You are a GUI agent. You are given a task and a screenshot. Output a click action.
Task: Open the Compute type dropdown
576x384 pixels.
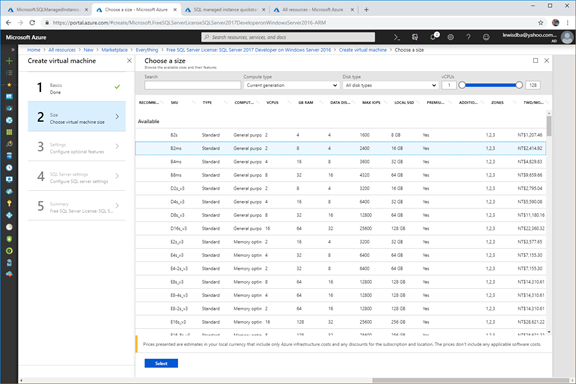click(x=291, y=85)
